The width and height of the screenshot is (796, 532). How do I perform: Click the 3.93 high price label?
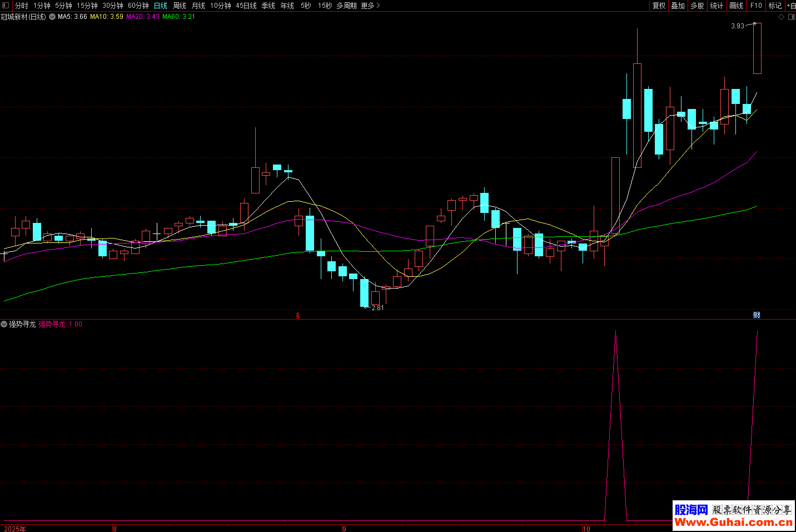pyautogui.click(x=737, y=26)
